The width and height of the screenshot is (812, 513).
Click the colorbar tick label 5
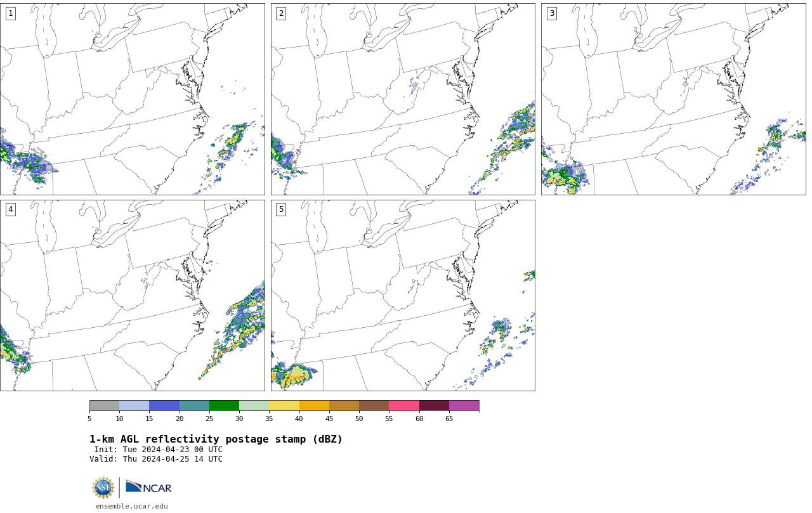(x=89, y=419)
